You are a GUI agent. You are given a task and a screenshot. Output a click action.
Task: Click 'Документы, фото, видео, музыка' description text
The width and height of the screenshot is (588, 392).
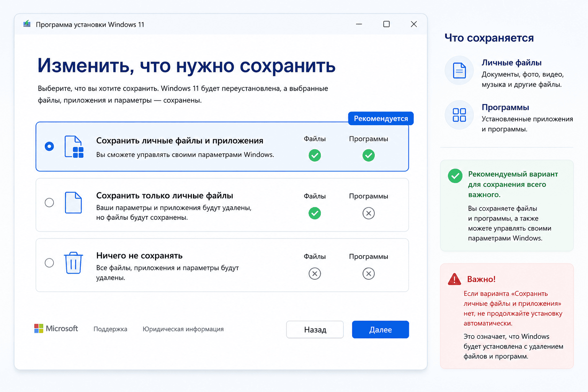coord(523,79)
